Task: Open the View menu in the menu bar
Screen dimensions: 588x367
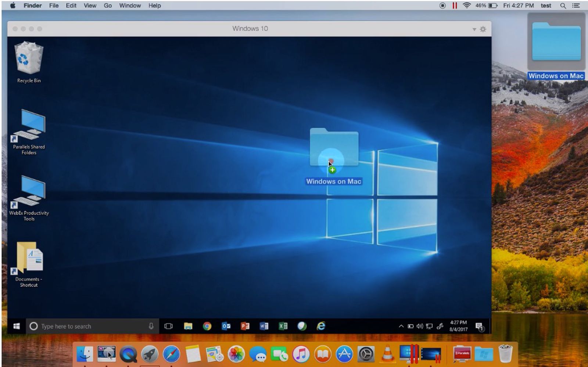Action: (x=90, y=6)
